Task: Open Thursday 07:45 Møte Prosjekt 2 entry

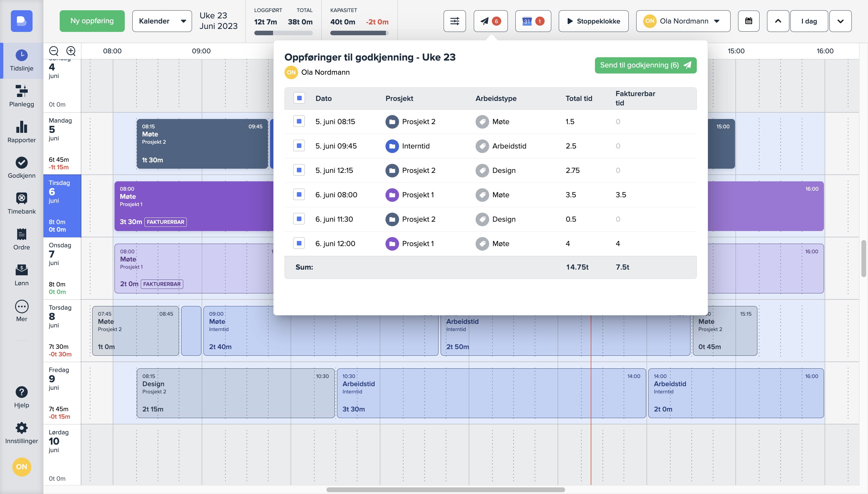Action: pyautogui.click(x=135, y=331)
